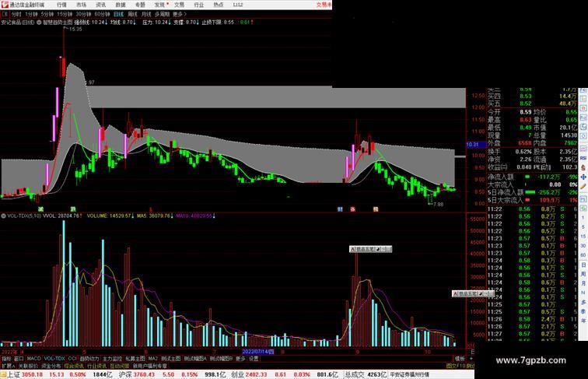Viewport: 588px width, 379px height.
Task: Select 多周期 multi-period view
Action: tap(162, 14)
